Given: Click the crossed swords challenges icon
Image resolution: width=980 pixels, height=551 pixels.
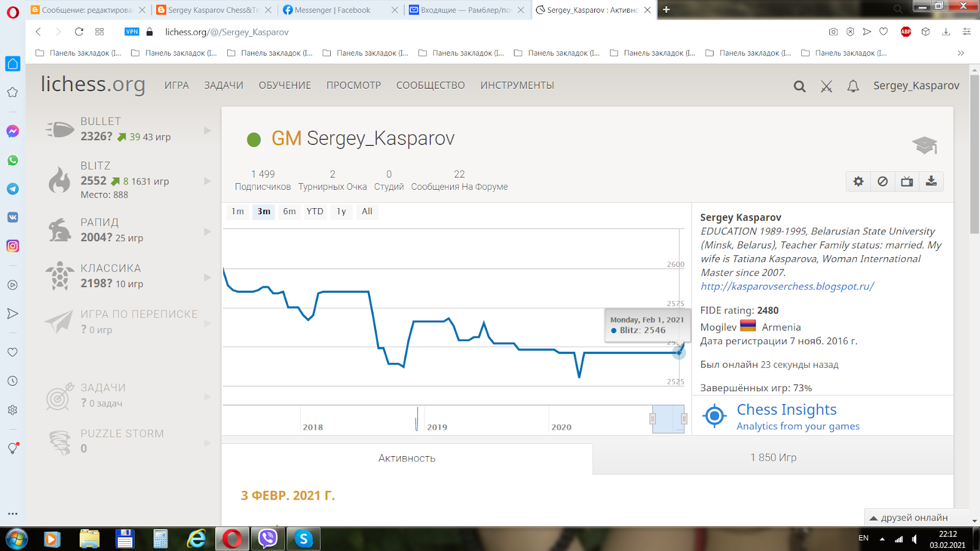Looking at the screenshot, I should (826, 86).
